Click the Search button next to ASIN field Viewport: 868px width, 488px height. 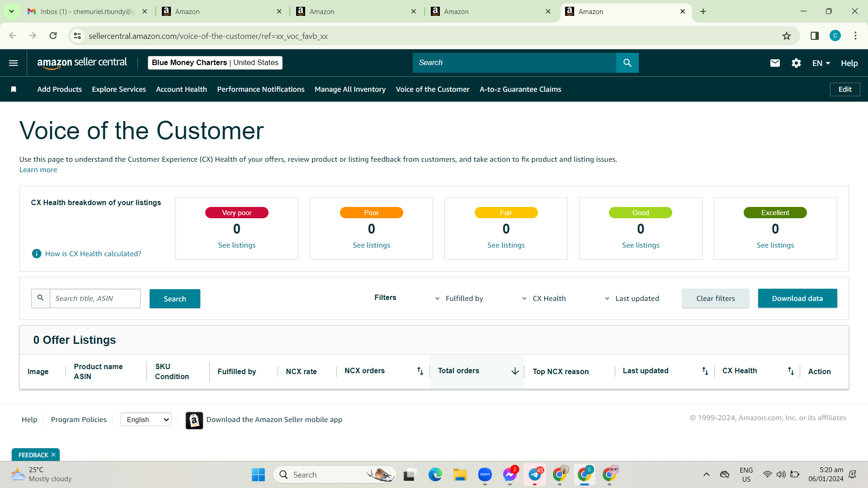pyautogui.click(x=175, y=299)
